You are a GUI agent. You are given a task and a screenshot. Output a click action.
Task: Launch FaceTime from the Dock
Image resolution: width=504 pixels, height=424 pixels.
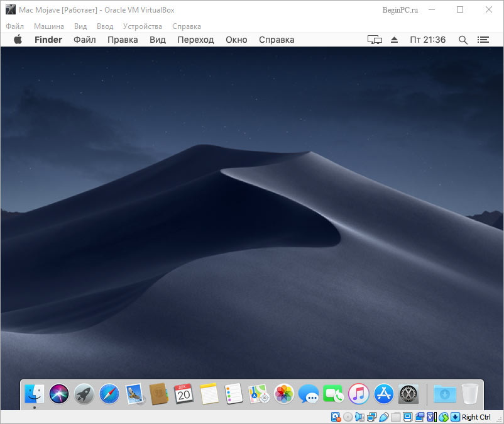tap(333, 393)
